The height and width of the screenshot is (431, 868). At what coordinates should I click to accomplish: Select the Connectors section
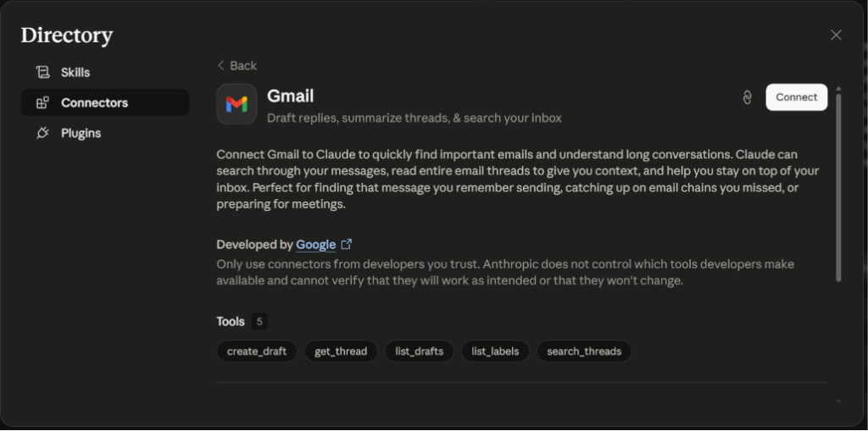[105, 103]
